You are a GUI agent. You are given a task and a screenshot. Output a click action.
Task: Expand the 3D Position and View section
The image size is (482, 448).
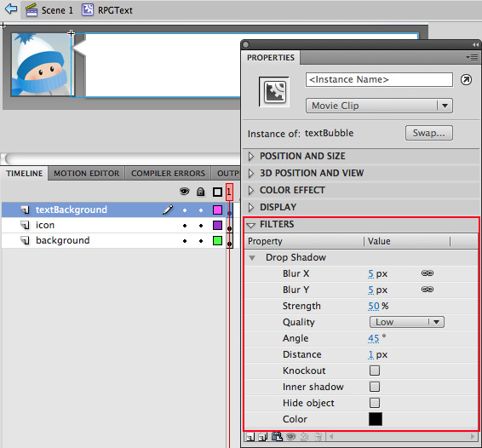tap(251, 173)
